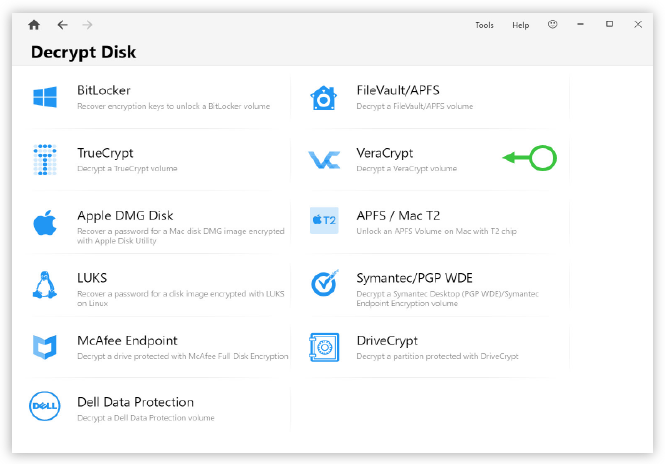Go back with the left arrow
Image resolution: width=665 pixels, height=464 pixels.
(62, 25)
